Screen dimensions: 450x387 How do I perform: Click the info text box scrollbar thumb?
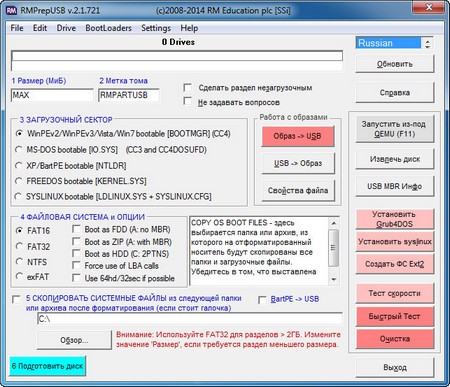(334, 247)
